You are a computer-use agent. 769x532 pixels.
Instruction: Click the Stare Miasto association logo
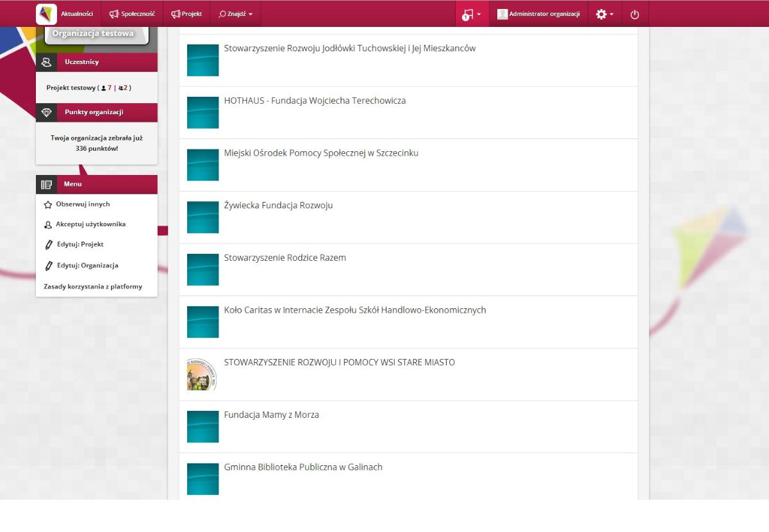pos(203,374)
